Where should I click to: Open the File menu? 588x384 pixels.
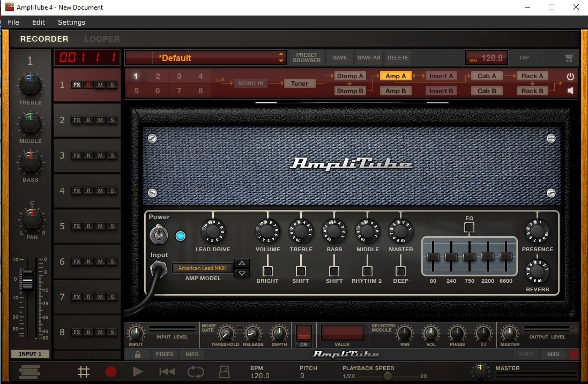click(x=13, y=22)
